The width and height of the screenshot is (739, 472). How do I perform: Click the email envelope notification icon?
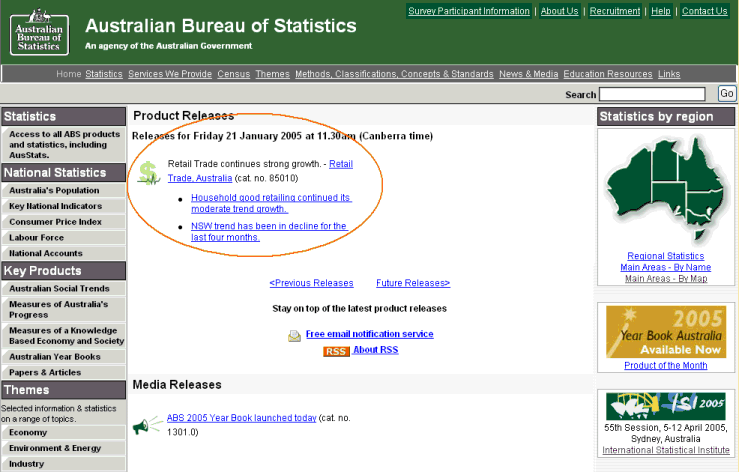294,335
